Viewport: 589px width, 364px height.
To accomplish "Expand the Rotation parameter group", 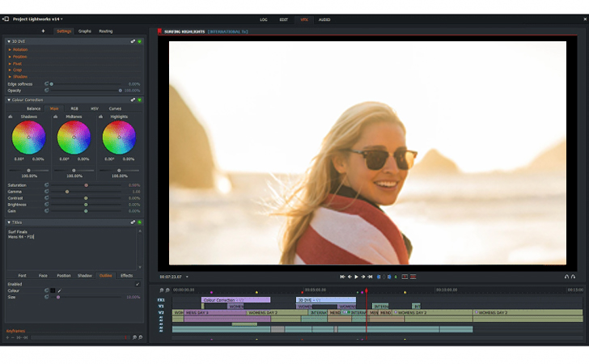I will (x=19, y=50).
